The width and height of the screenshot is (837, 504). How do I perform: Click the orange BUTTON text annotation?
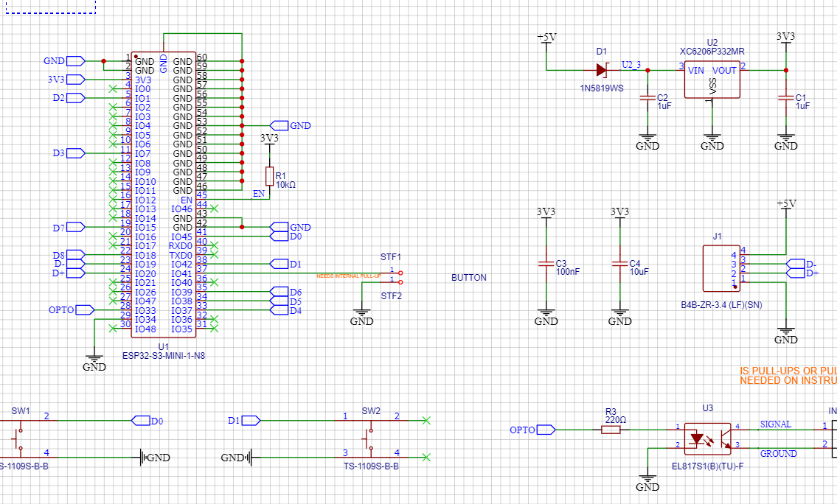pyautogui.click(x=470, y=278)
